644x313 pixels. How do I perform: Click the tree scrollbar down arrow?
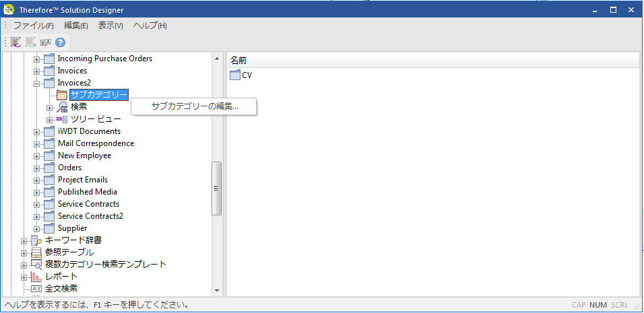click(x=217, y=290)
